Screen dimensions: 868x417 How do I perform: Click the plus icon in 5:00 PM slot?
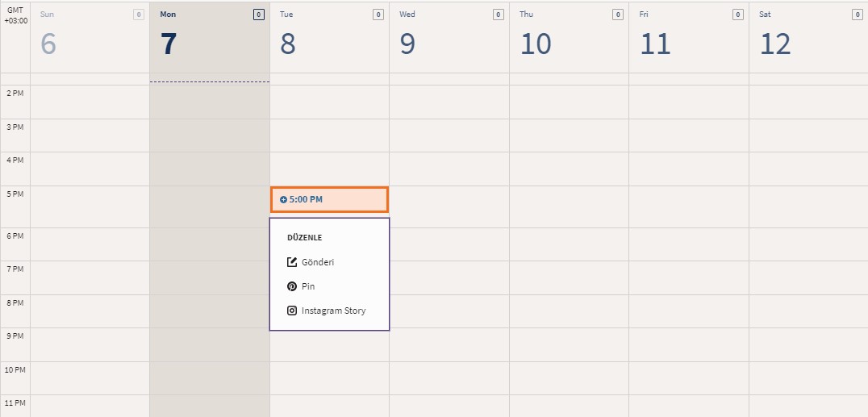point(283,199)
